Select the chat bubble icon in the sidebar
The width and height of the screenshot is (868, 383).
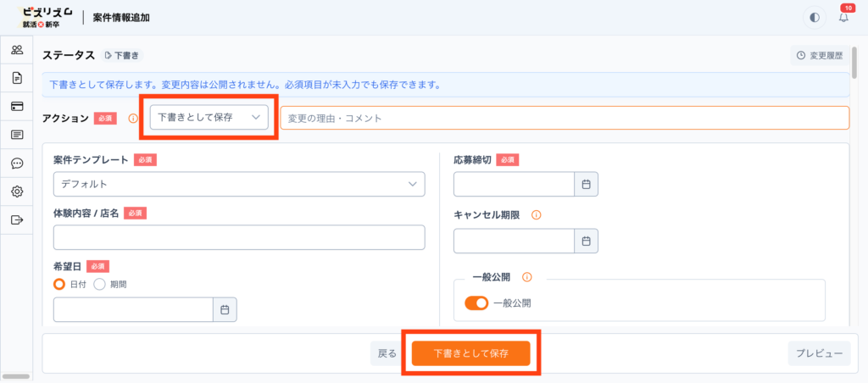17,163
